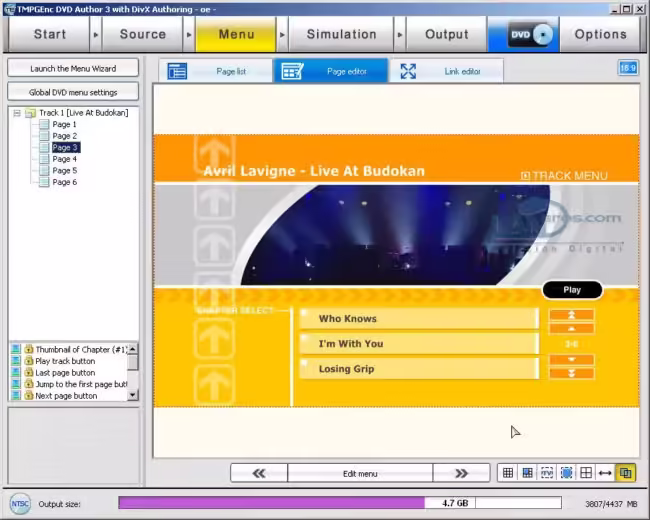Toggle the yellow overlapping layers icon
This screenshot has height=520, width=650.
tap(625, 473)
